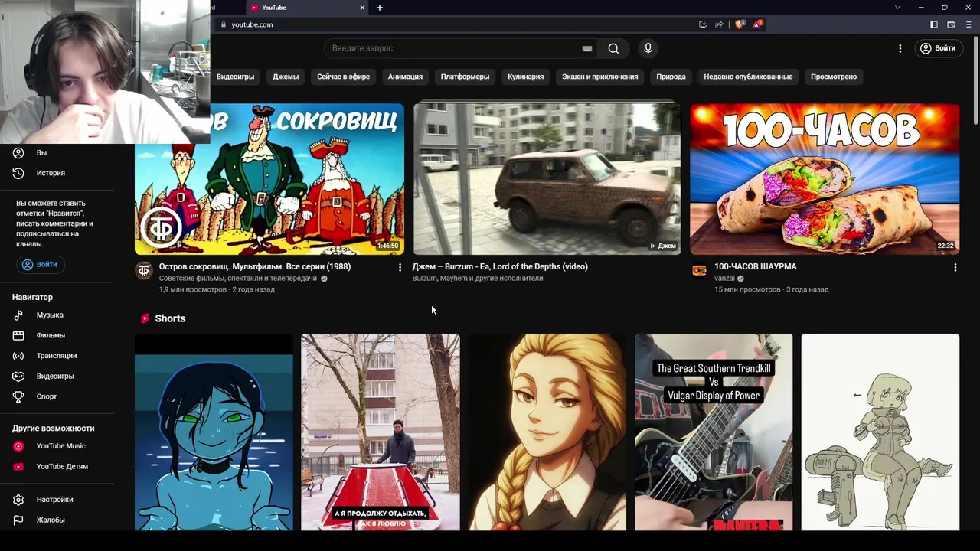Select the Экшен и приключения chip
The width and height of the screenshot is (980, 551).
pos(599,77)
